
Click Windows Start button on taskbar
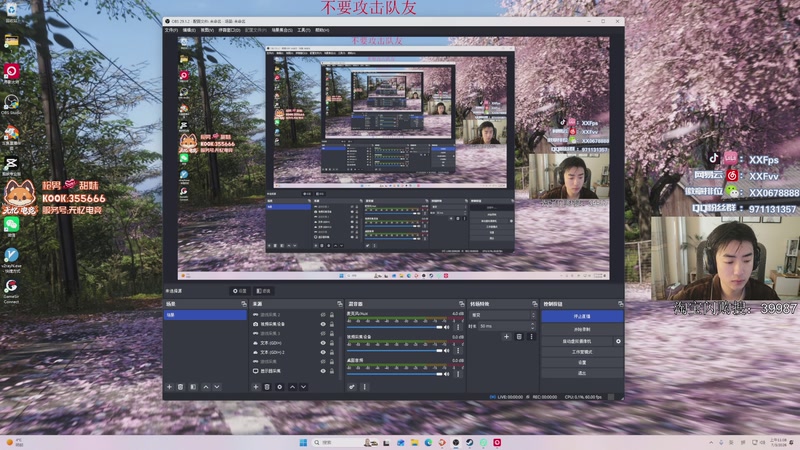pyautogui.click(x=303, y=442)
